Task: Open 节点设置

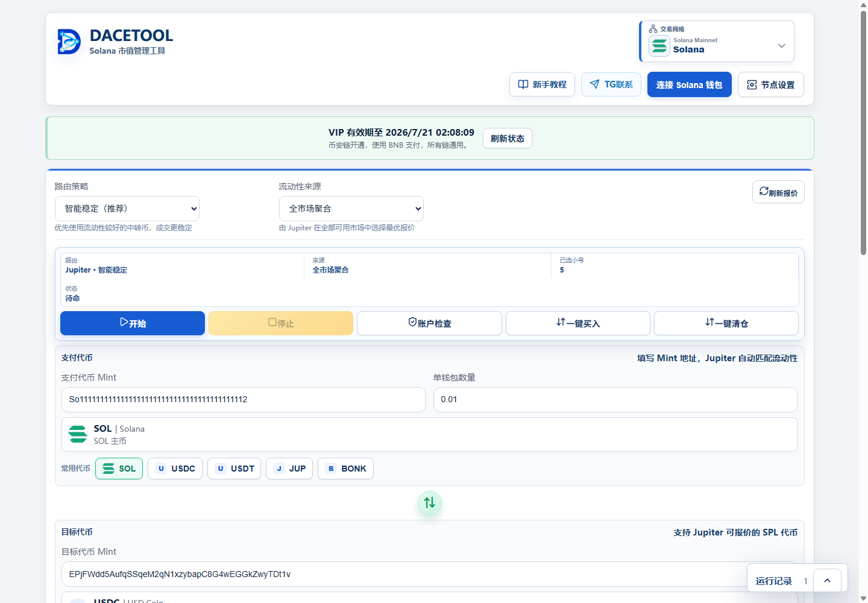Action: point(771,85)
